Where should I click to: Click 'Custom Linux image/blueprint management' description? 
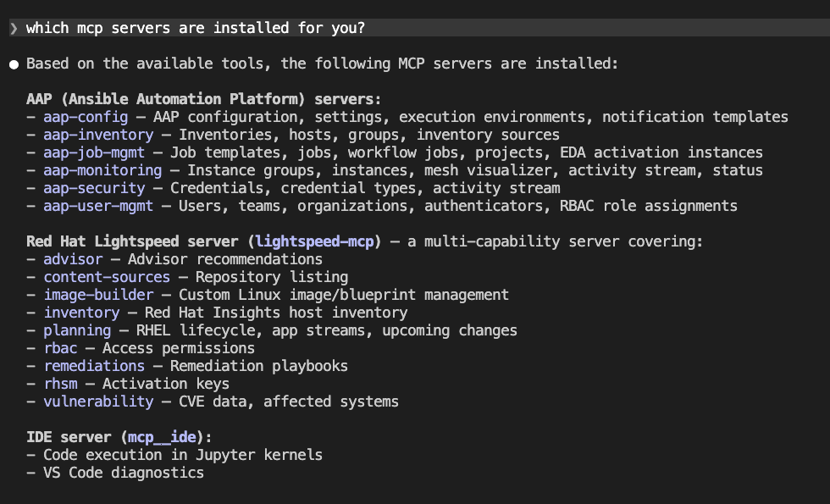(344, 295)
